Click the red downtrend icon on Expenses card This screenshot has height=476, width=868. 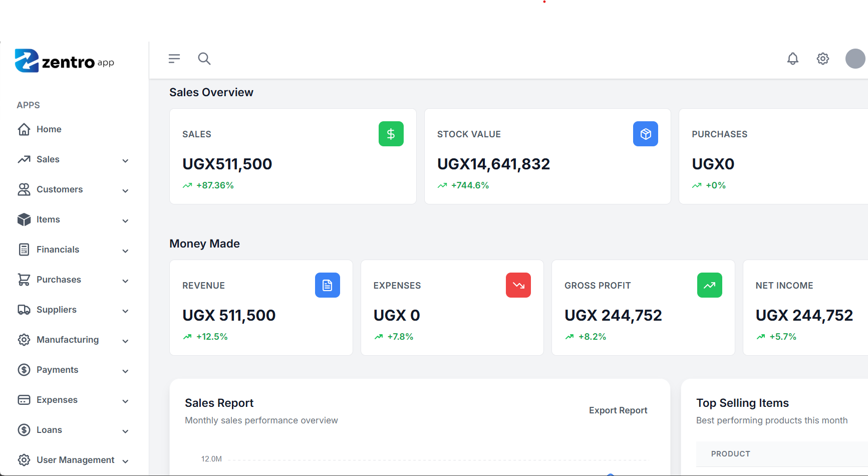(518, 285)
